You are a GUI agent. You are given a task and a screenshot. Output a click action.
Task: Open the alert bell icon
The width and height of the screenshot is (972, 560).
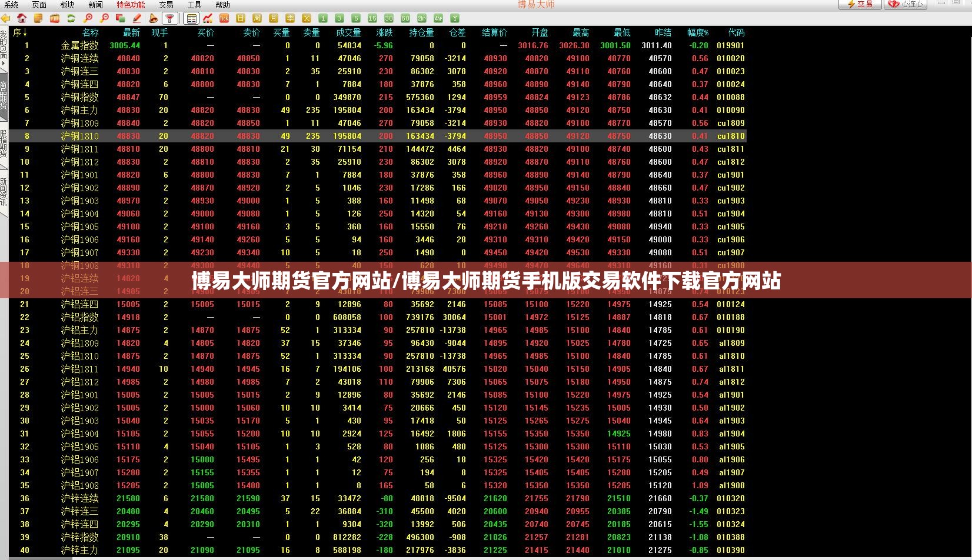[154, 18]
